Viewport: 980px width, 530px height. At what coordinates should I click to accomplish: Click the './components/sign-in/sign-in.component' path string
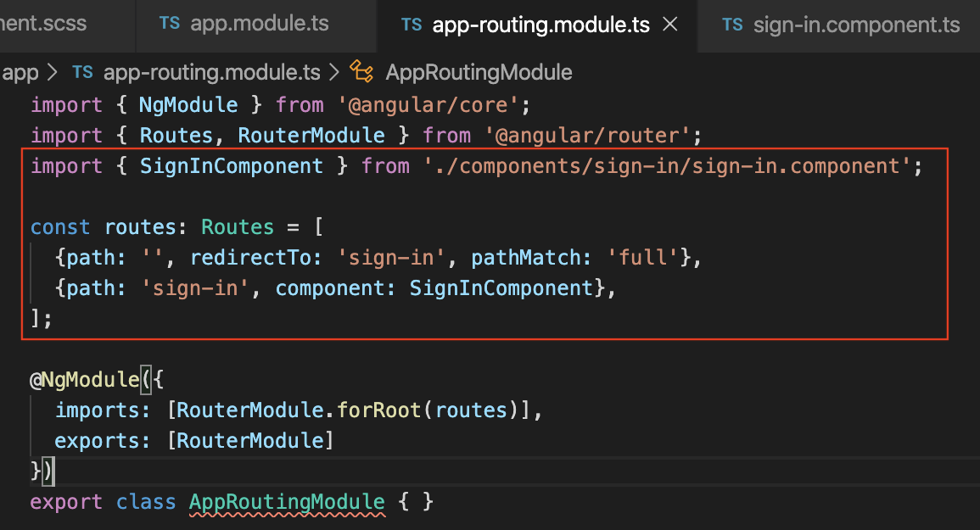point(668,166)
